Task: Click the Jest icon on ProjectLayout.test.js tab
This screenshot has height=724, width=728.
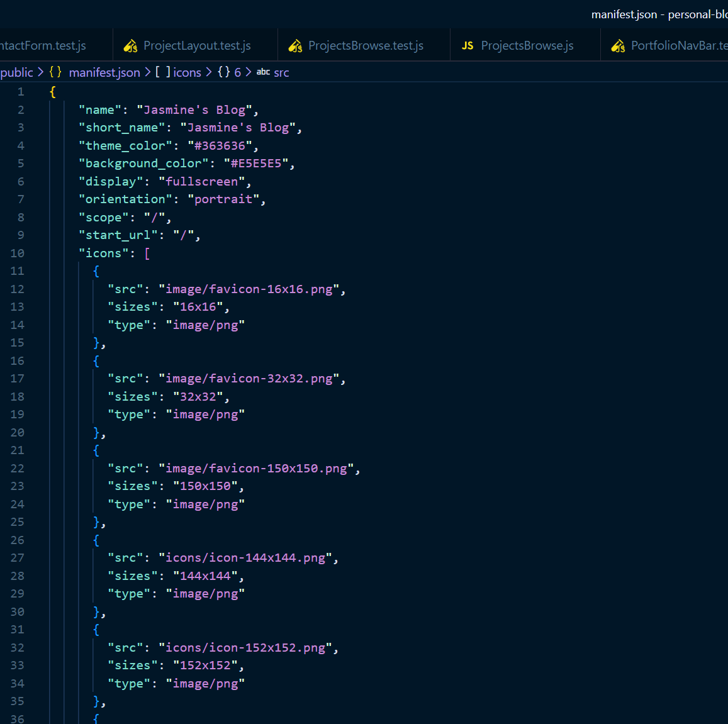Action: click(x=130, y=46)
